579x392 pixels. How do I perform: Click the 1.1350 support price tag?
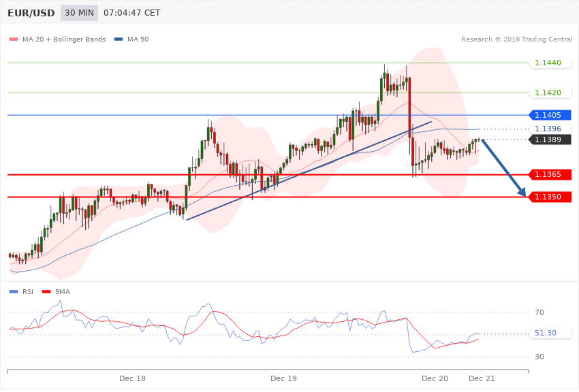(550, 197)
